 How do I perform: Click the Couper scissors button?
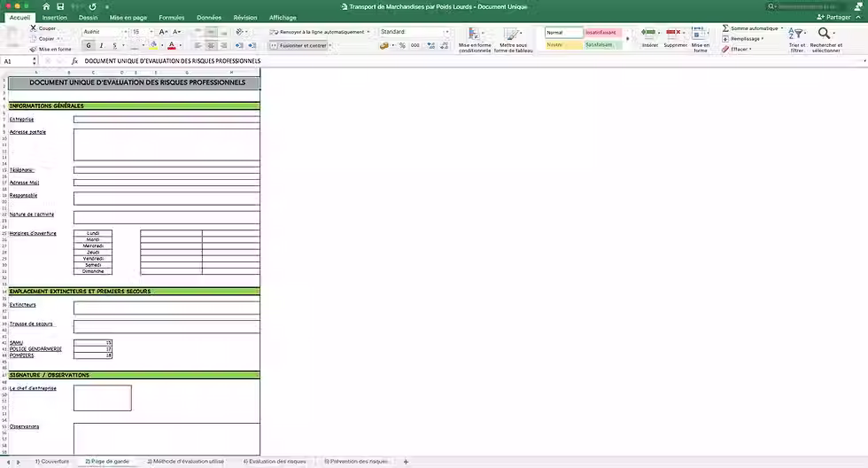click(43, 28)
